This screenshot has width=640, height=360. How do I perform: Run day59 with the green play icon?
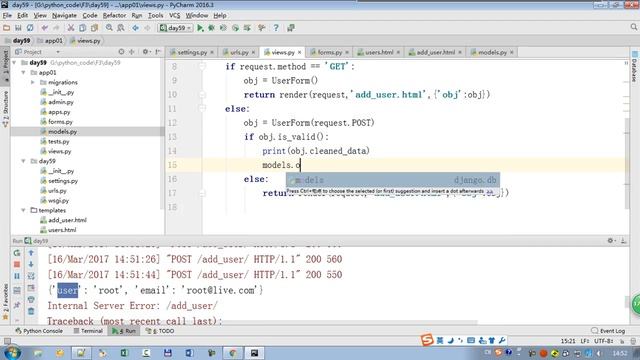pos(200,28)
